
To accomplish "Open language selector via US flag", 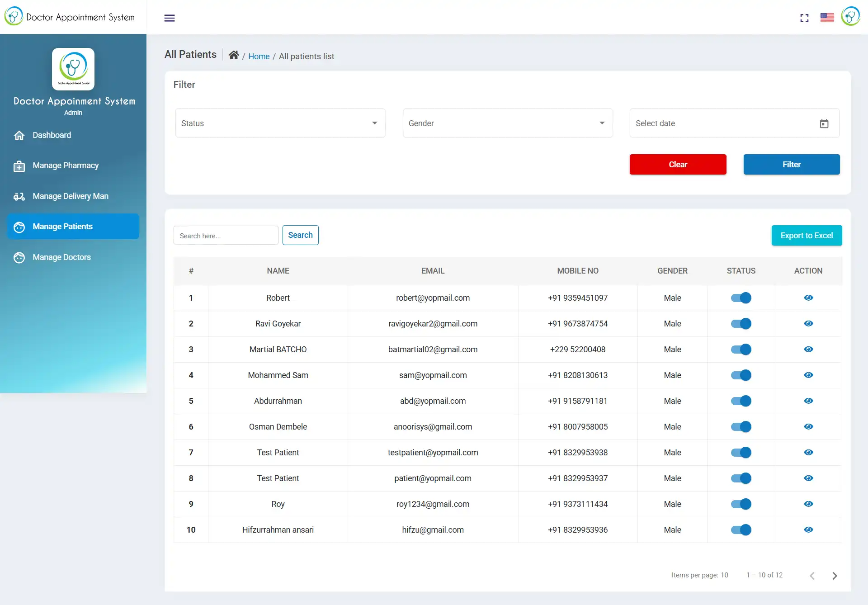I will [827, 18].
